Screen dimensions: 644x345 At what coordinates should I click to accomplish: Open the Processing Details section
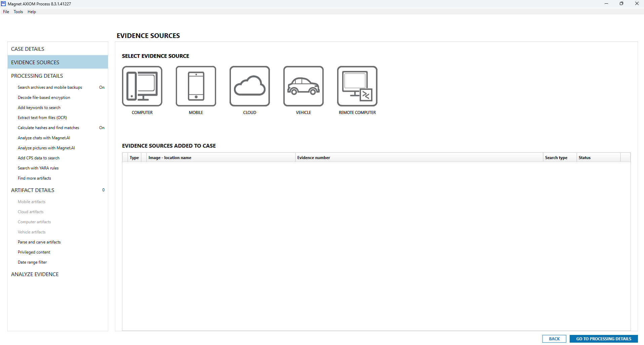[x=58, y=76]
